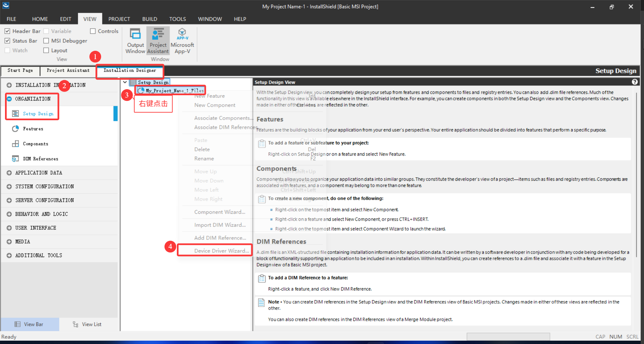644x344 pixels.
Task: Switch to the Installation Designer tab
Action: [x=129, y=70]
